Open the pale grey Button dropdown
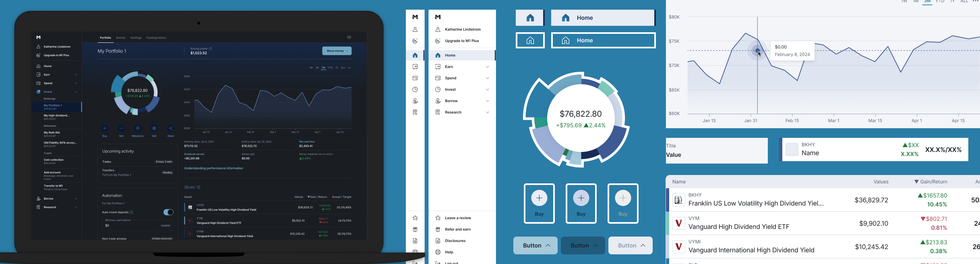The height and width of the screenshot is (264, 980). click(631, 245)
